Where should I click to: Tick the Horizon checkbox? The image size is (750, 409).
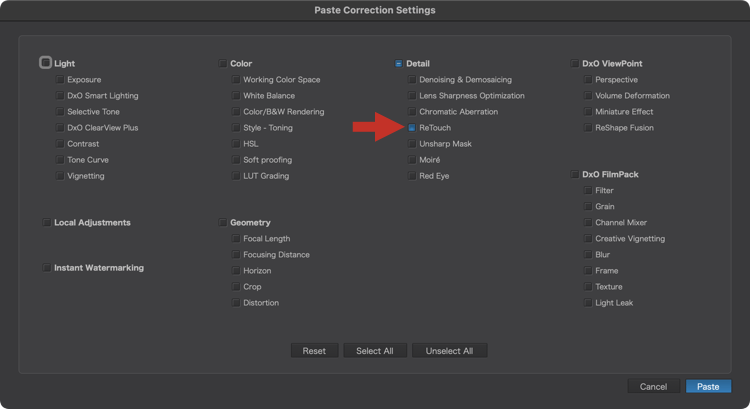235,271
